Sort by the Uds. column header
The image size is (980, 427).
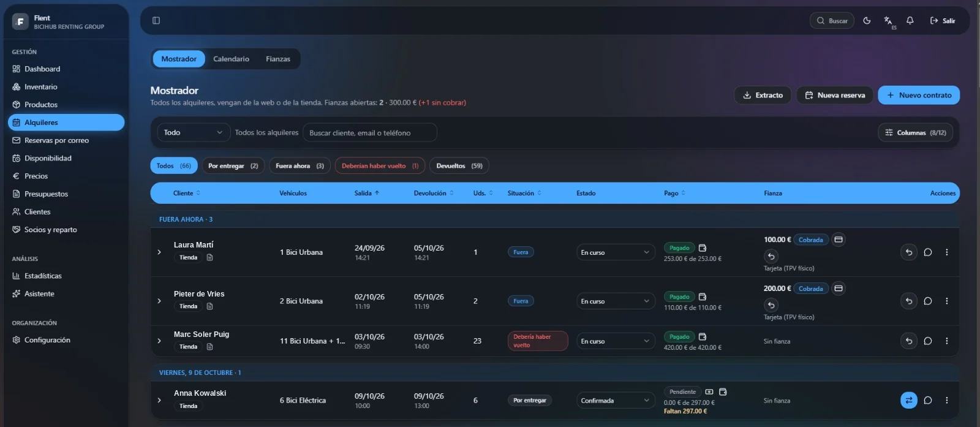[x=483, y=193]
